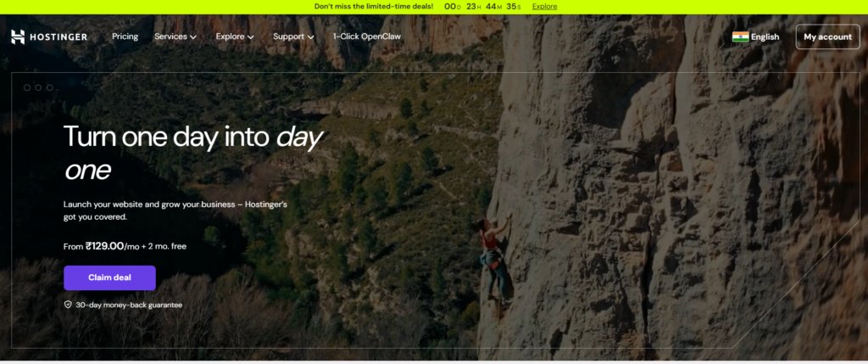Viewport: 868px width, 364px height.
Task: Select the second carousel dot
Action: (x=38, y=87)
